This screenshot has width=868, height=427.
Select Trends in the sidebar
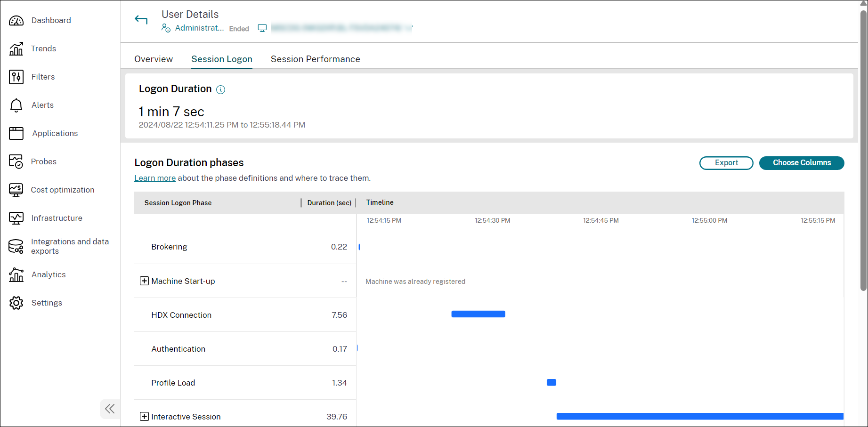tap(43, 48)
